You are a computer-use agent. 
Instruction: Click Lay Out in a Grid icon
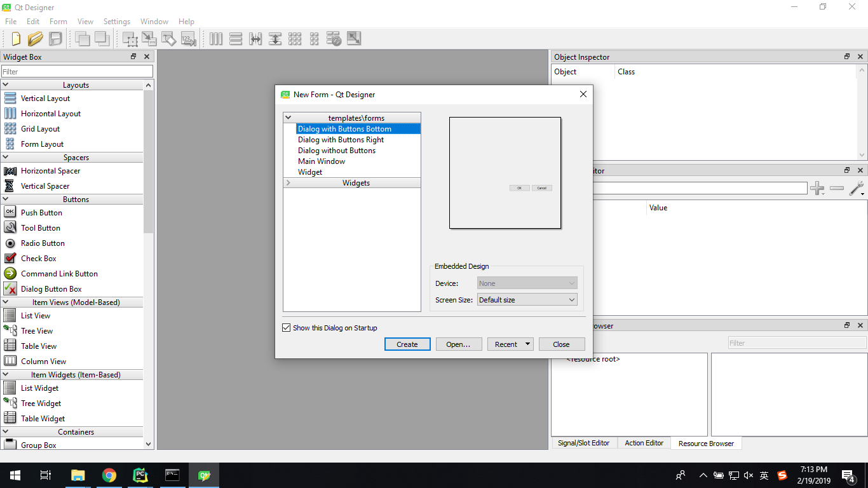click(295, 39)
